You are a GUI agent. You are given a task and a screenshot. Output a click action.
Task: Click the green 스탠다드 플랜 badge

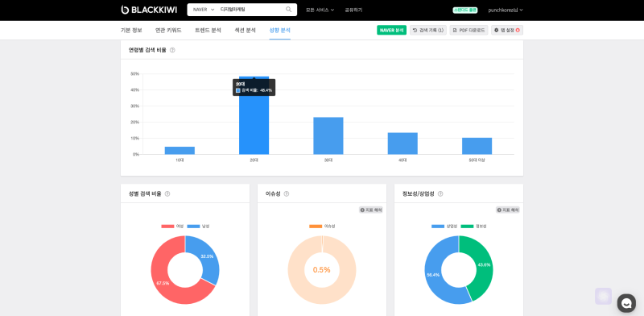pos(465,10)
